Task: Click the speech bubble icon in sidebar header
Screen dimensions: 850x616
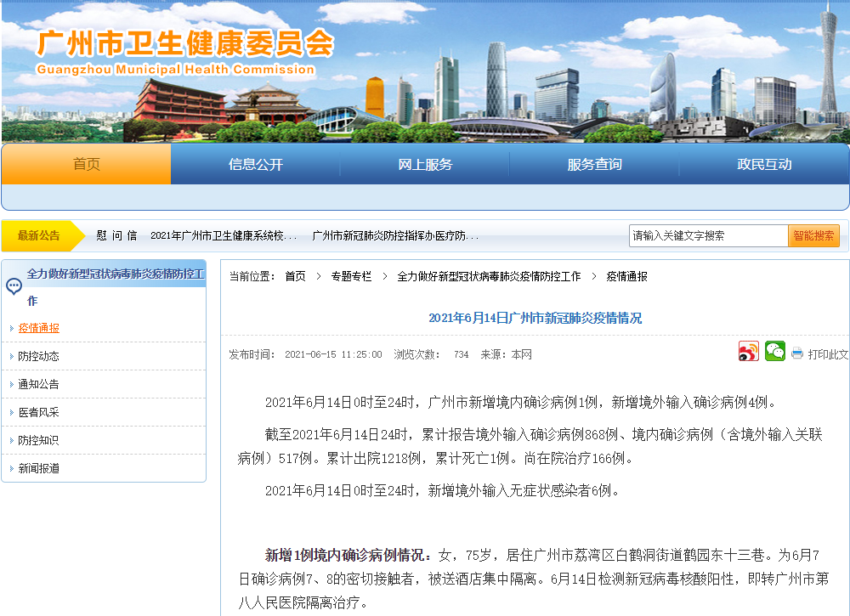Action: point(14,286)
